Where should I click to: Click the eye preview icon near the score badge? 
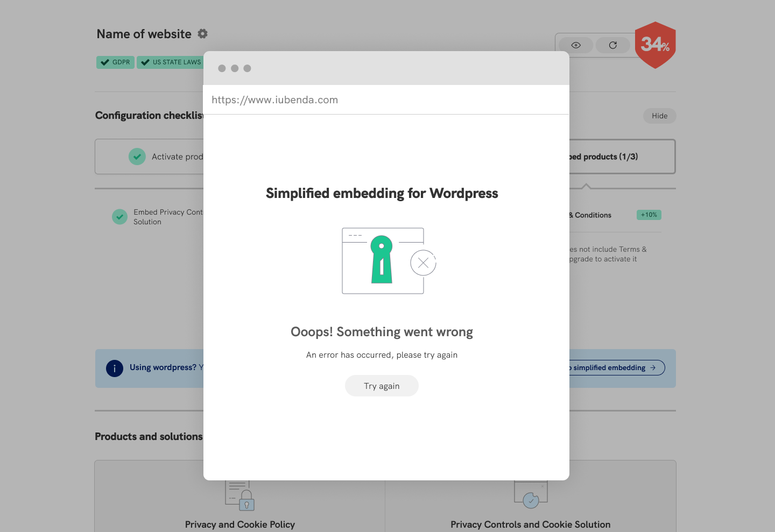point(575,45)
